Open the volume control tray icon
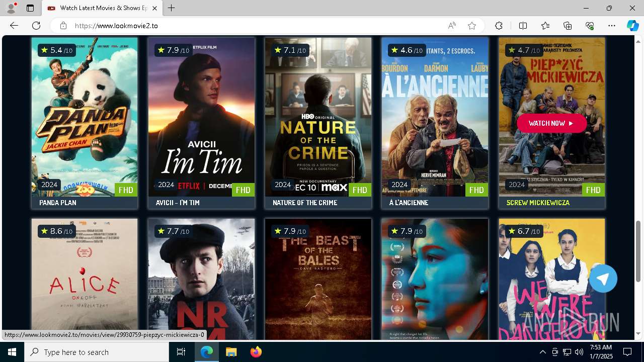644x362 pixels. coord(579,352)
